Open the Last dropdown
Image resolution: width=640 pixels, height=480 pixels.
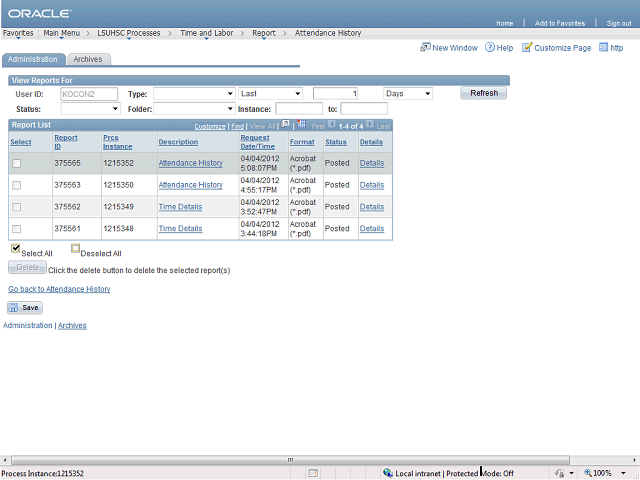pyautogui.click(x=270, y=94)
